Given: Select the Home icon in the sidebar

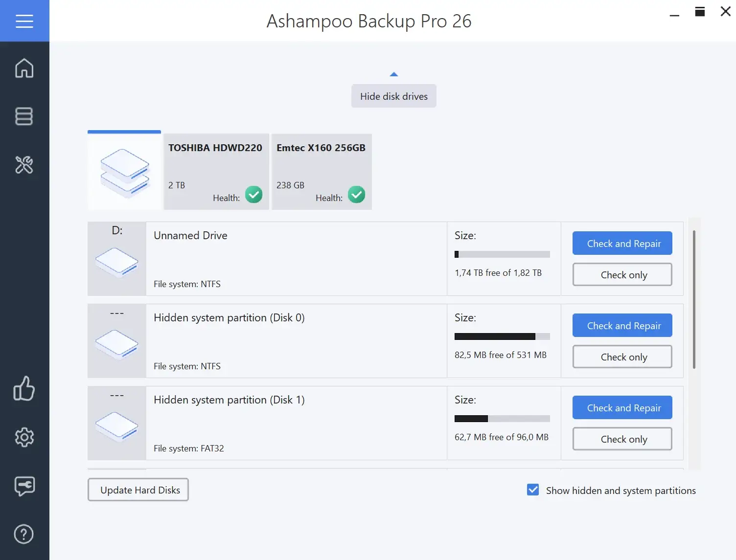Looking at the screenshot, I should click(24, 68).
